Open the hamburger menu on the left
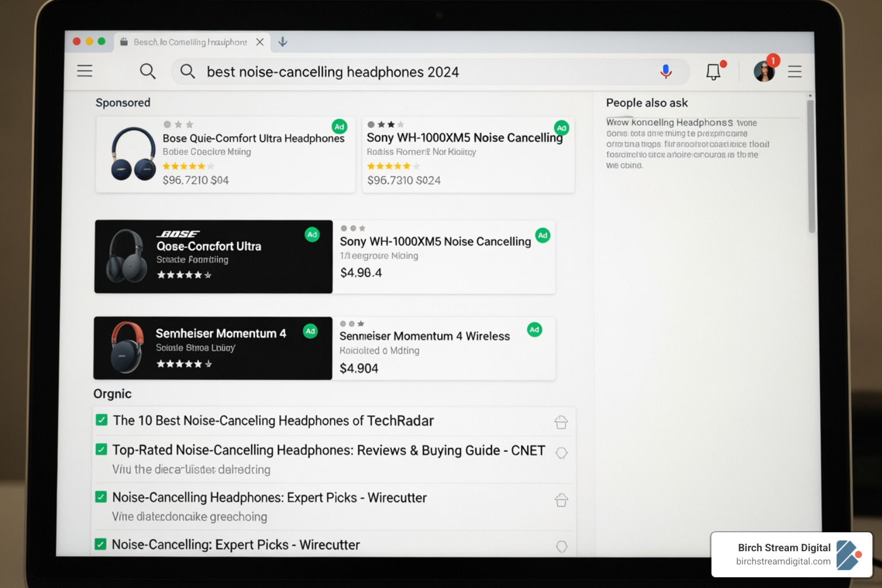This screenshot has width=882, height=588. (x=84, y=71)
